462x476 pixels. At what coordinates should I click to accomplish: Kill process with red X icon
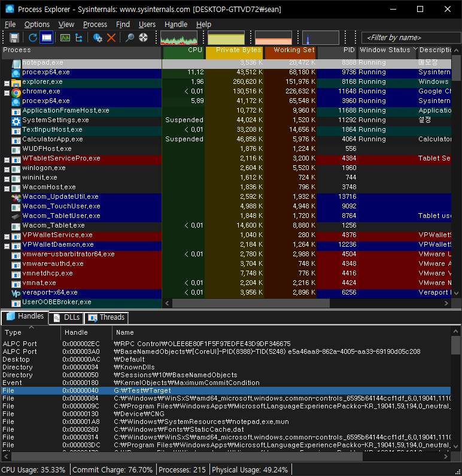pos(111,38)
